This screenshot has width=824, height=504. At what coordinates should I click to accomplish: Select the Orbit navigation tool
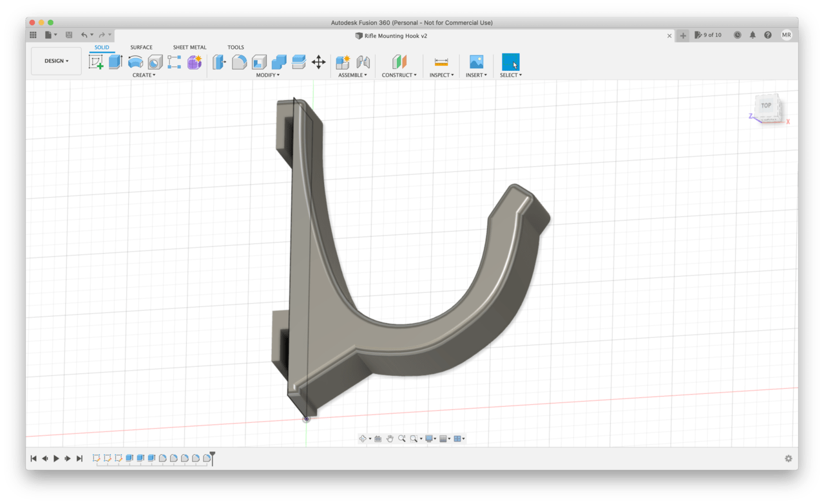click(363, 438)
